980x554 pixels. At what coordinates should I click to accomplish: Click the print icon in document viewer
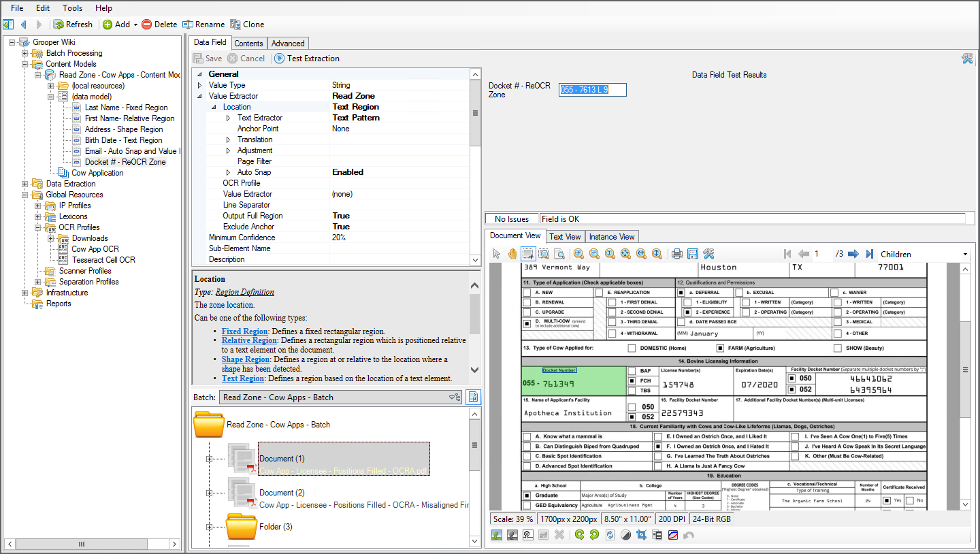(676, 254)
